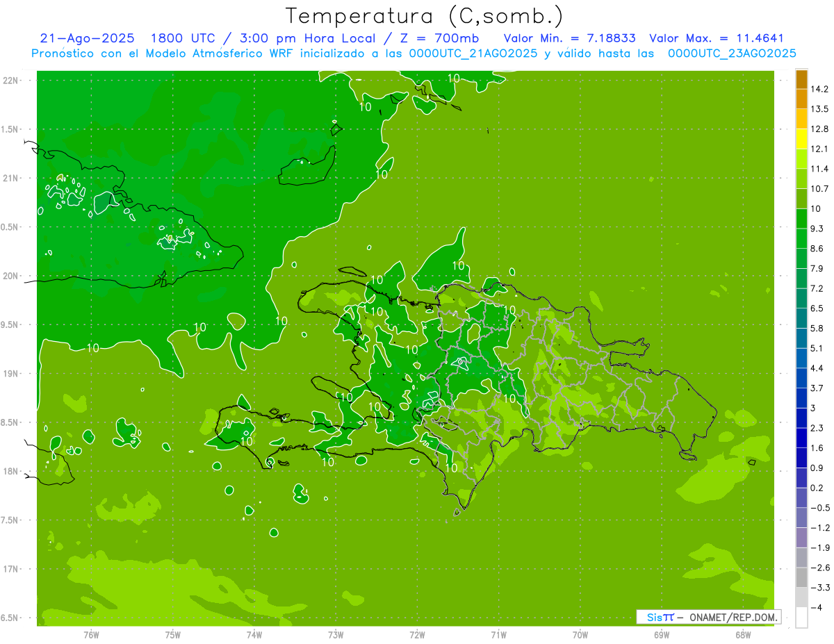Click the colorbar label "-3.3"

click(x=819, y=588)
